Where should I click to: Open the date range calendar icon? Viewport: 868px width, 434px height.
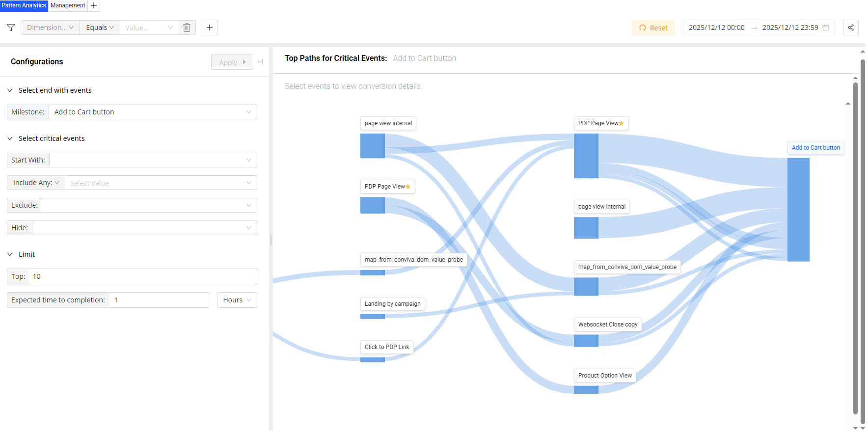(826, 27)
